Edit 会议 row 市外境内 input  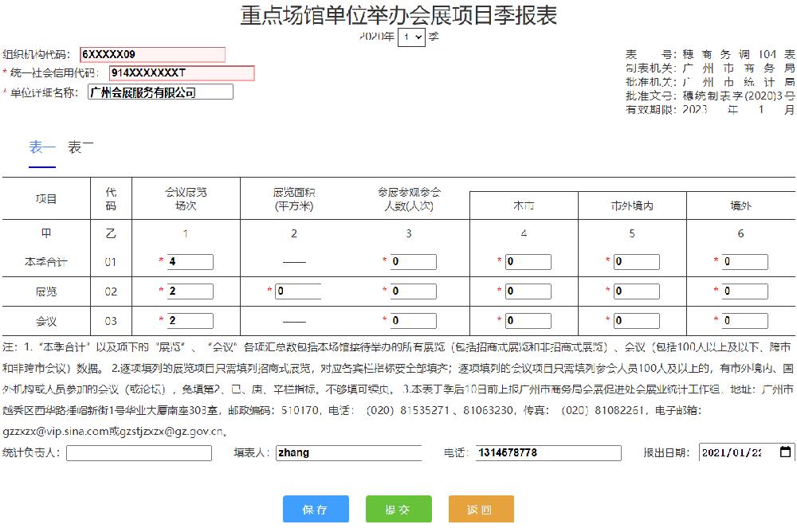636,321
